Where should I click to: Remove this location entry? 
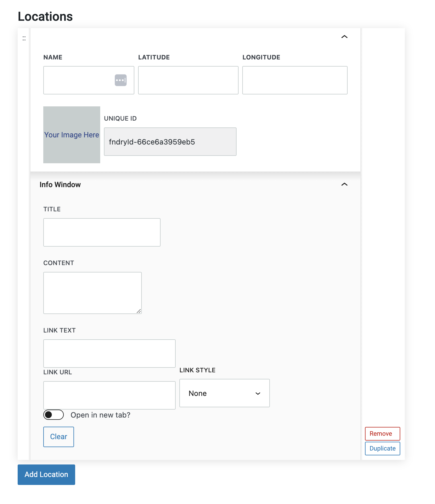[x=382, y=433]
